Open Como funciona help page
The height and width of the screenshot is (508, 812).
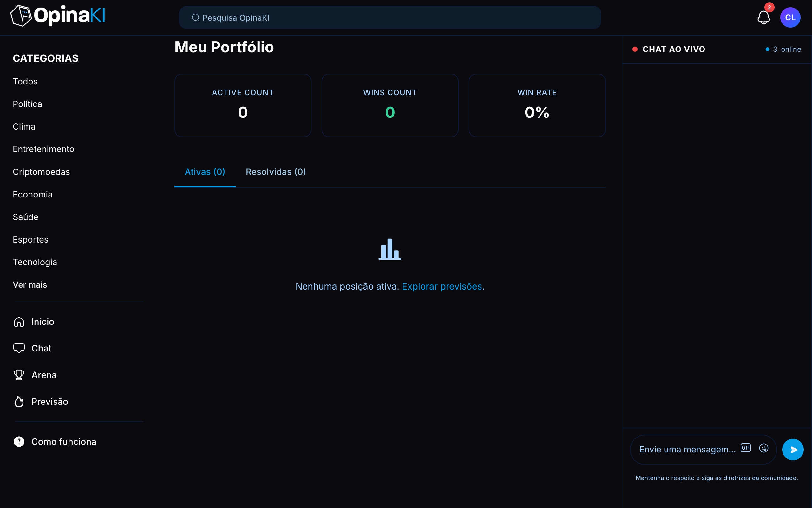(x=64, y=441)
